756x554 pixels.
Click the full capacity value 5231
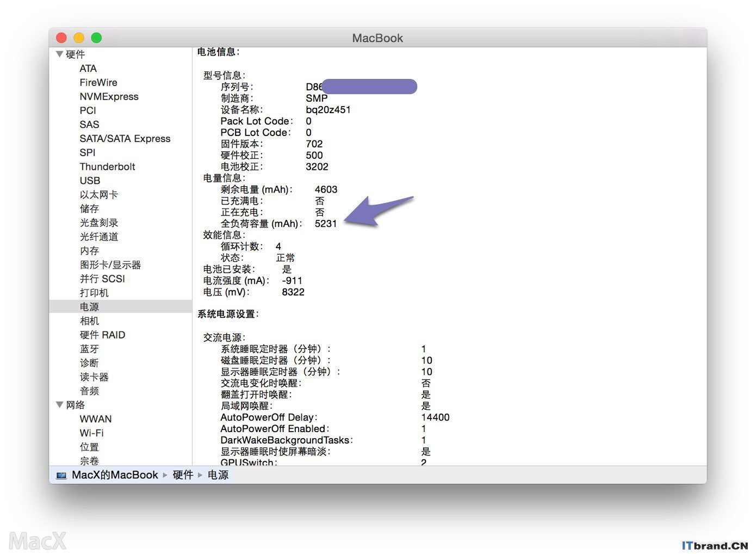click(x=326, y=224)
